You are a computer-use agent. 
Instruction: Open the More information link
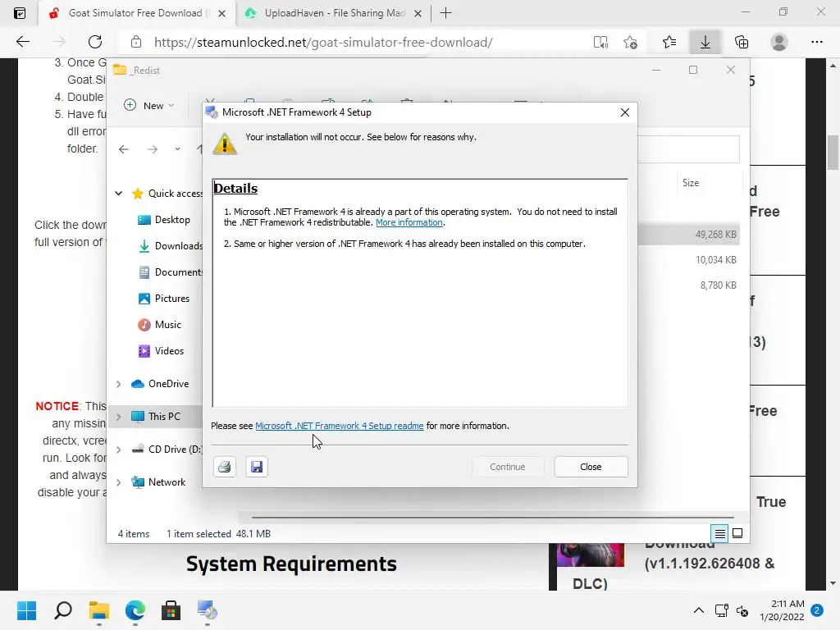[x=409, y=222]
